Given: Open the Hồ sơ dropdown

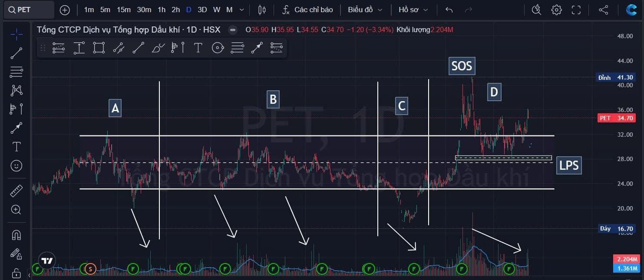Looking at the screenshot, I should pos(413,10).
